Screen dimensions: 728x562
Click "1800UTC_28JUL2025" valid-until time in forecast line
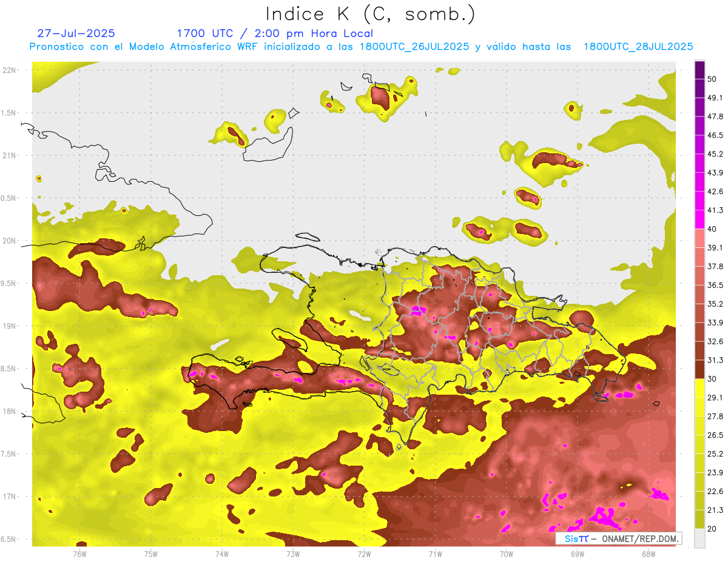point(638,47)
